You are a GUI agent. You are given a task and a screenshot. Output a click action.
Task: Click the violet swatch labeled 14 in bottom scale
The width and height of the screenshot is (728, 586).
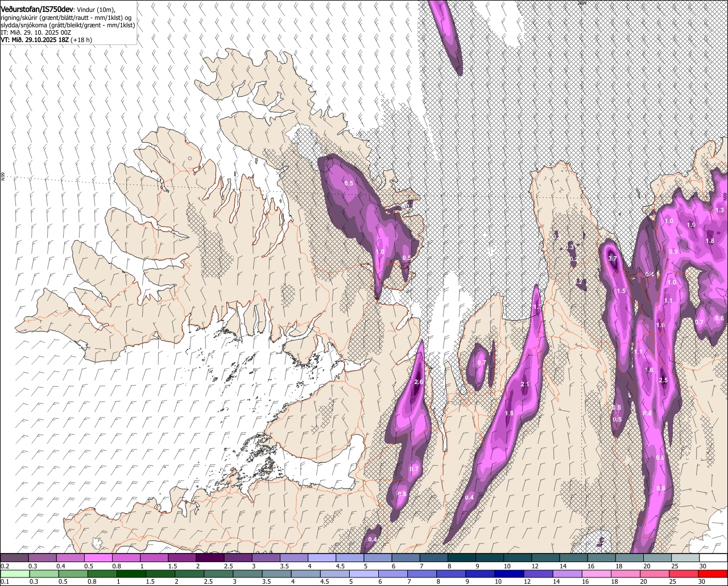pyautogui.click(x=567, y=573)
